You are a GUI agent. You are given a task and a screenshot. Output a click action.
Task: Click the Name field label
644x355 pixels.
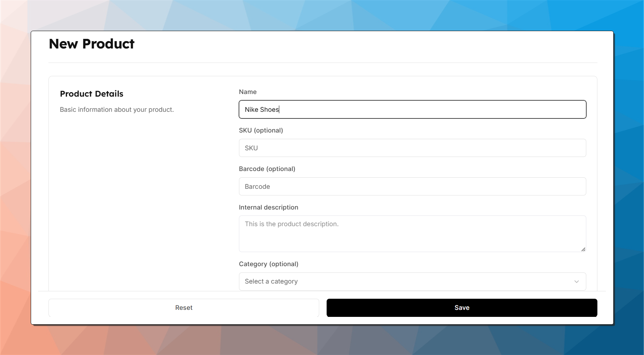coord(247,92)
